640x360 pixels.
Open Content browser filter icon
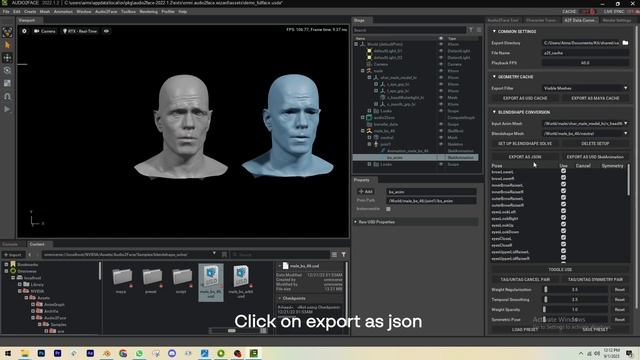(x=344, y=254)
